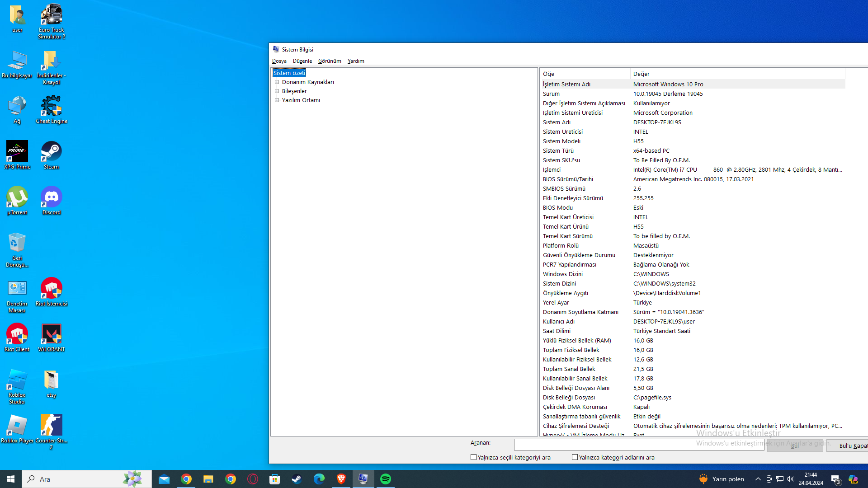
Task: Open Geri Dönüşüm recycle bin
Action: click(x=17, y=249)
